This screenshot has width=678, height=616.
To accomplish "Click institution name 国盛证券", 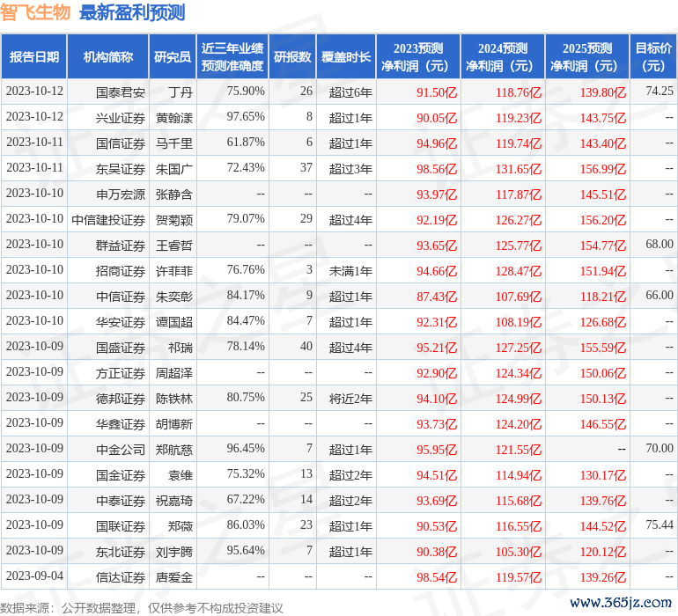I will [121, 348].
